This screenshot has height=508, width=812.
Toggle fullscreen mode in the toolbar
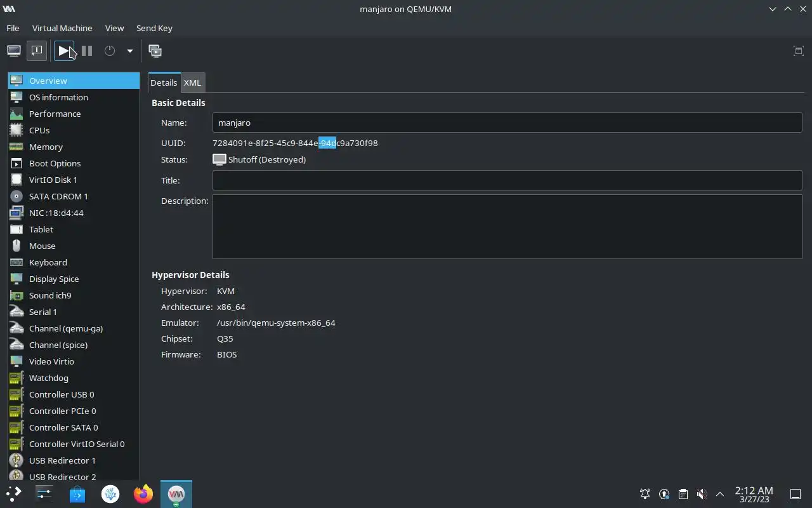(x=799, y=51)
